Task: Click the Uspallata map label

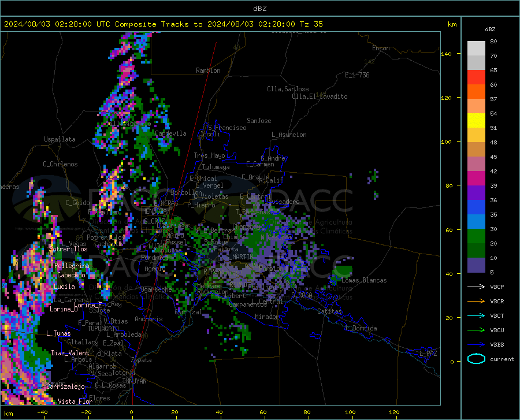Action: coord(60,140)
